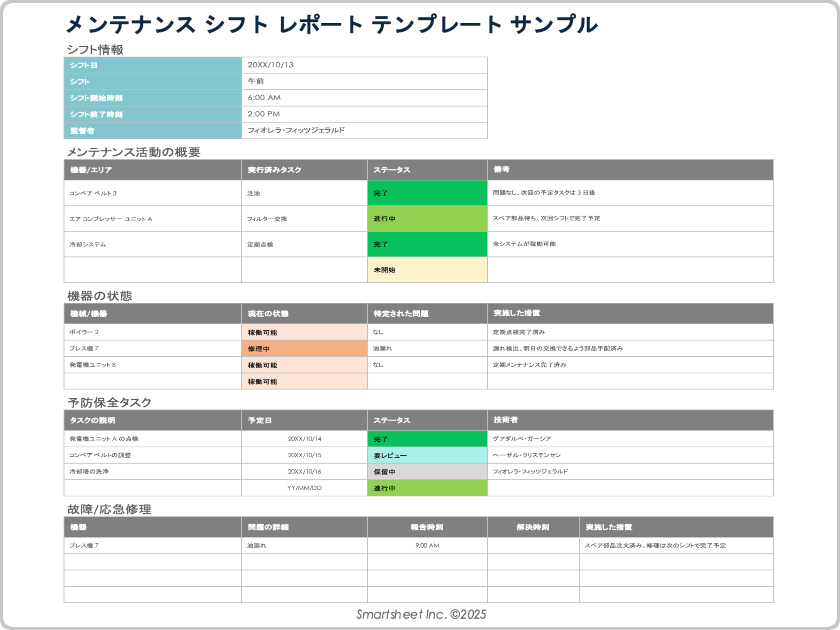Select the 完了 status cell for コンベア ベルト 3

pos(427,192)
